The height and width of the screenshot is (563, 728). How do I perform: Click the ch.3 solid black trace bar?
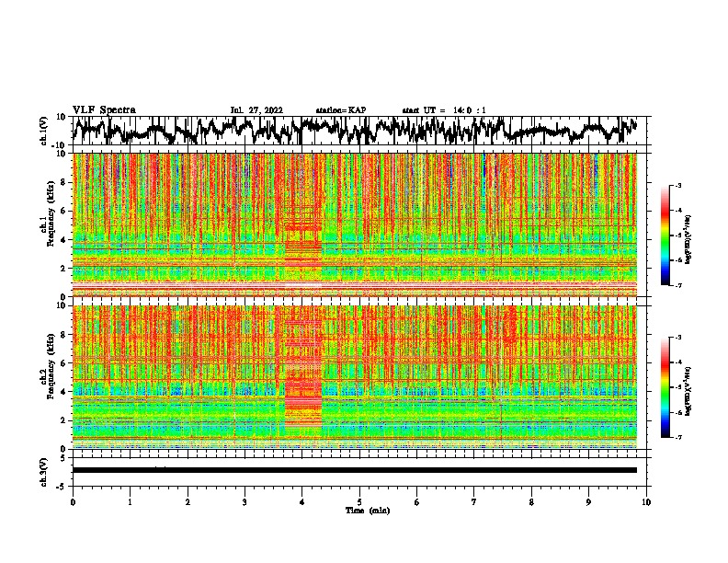tap(355, 470)
